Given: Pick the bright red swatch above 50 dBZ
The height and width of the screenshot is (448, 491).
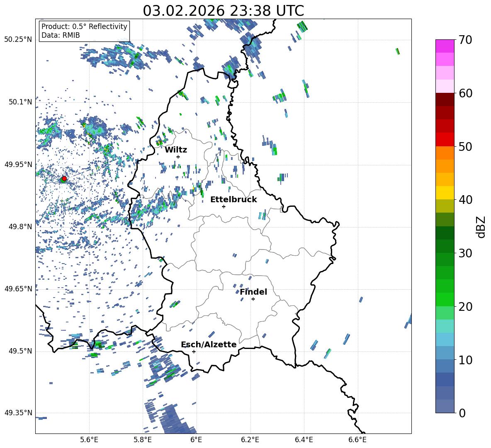Looking at the screenshot, I should coord(445,139).
